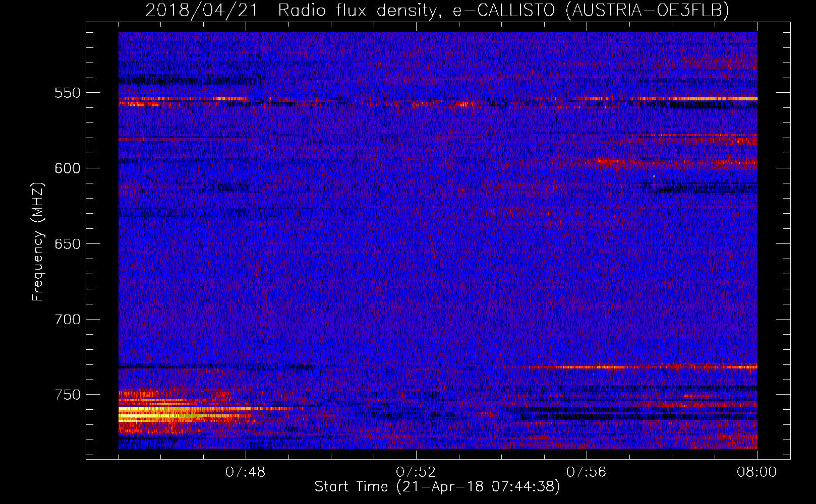
Task: Click the frequency tick label '550'
Action: click(x=67, y=93)
